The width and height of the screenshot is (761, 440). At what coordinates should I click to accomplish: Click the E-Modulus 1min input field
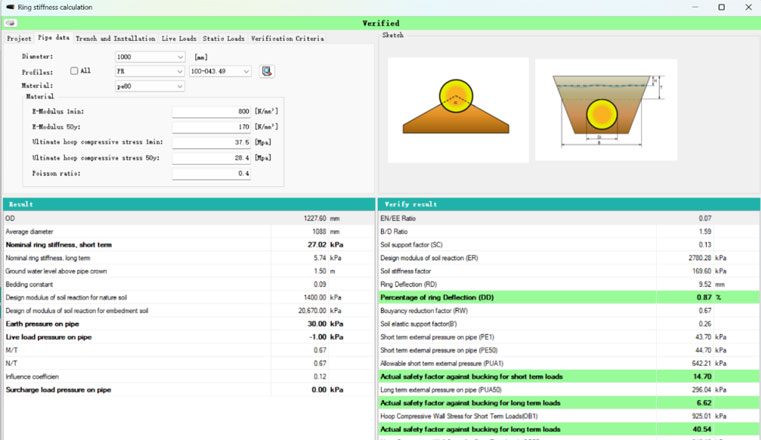click(x=211, y=112)
